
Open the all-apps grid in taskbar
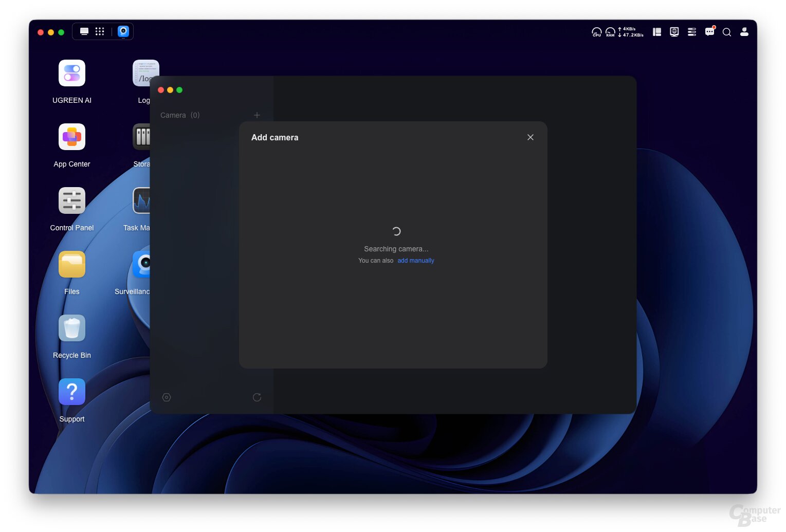point(100,31)
